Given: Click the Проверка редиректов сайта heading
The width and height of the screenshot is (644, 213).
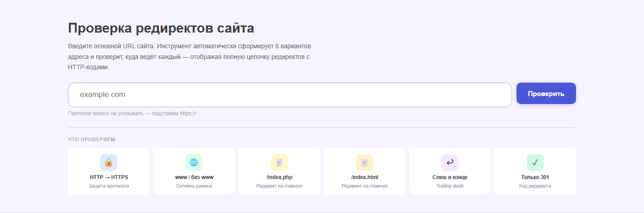Looking at the screenshot, I should point(161,28).
